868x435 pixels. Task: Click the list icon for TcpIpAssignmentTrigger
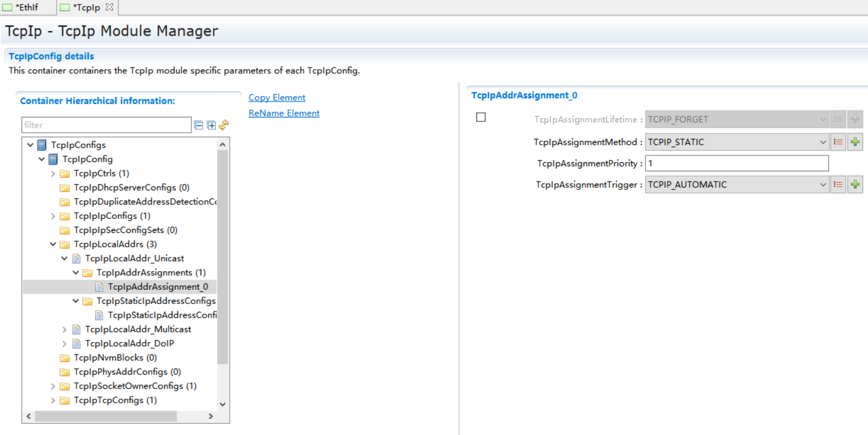(838, 184)
